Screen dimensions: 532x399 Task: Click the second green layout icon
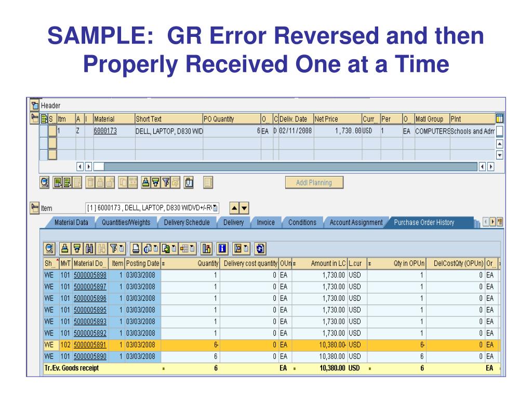click(68, 182)
